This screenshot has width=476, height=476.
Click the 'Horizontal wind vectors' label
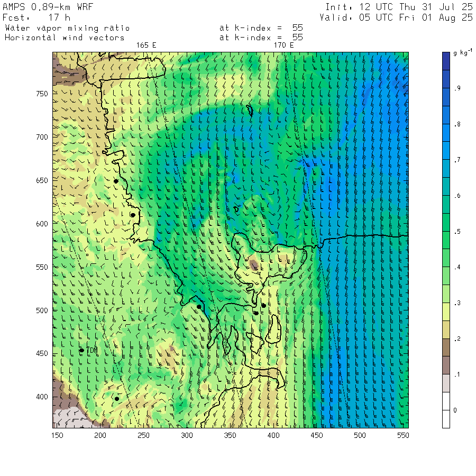pos(65,38)
